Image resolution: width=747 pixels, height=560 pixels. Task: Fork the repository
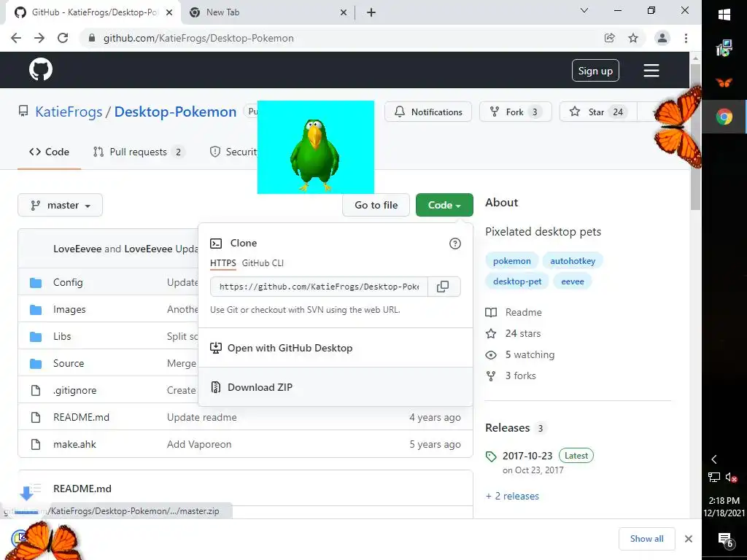click(515, 112)
